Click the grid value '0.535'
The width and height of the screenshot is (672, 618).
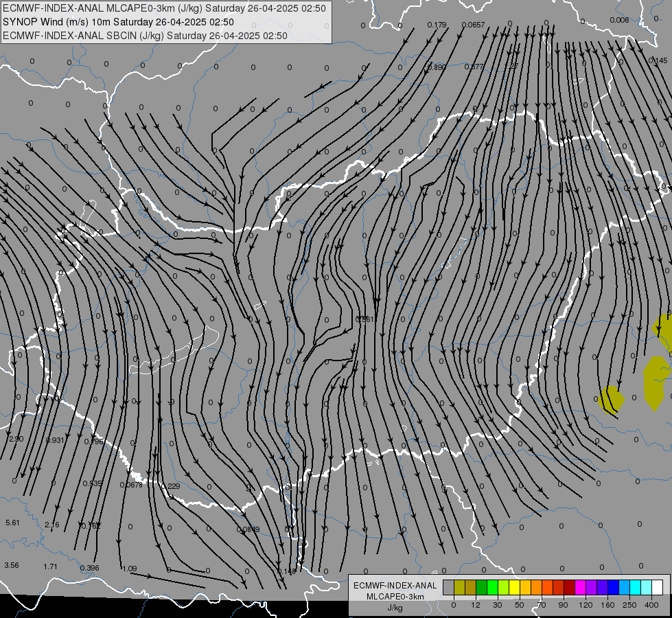pos(93,483)
